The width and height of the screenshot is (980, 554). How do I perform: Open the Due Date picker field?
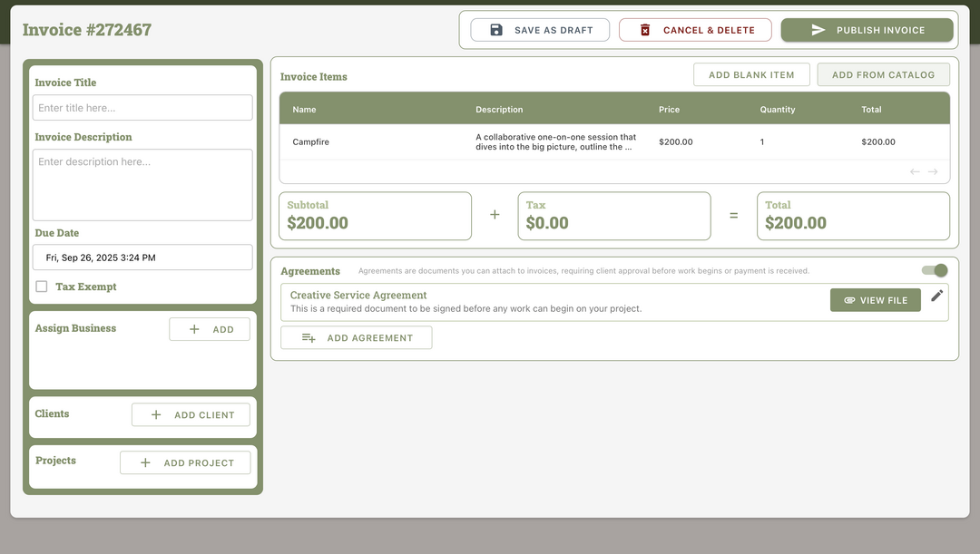[142, 258]
